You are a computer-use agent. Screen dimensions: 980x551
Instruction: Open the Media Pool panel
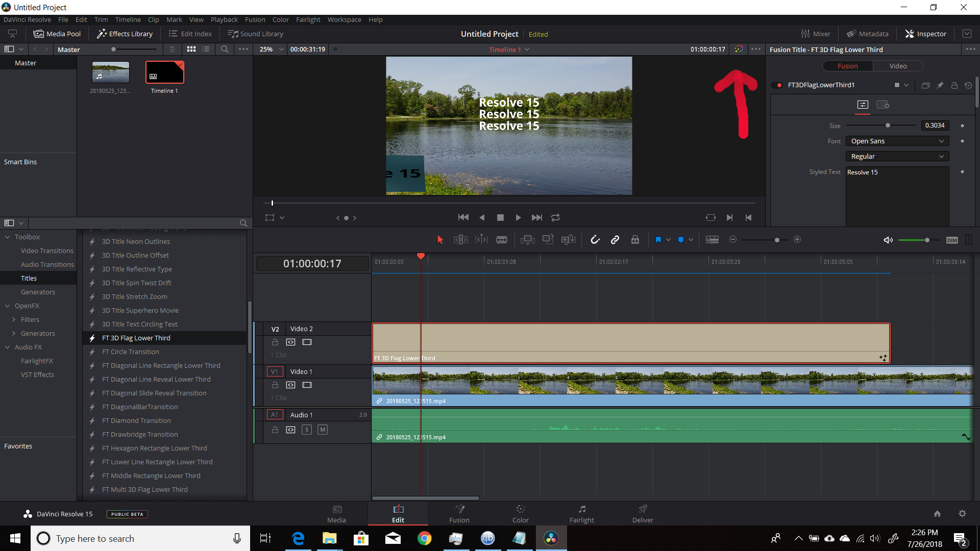click(x=57, y=34)
